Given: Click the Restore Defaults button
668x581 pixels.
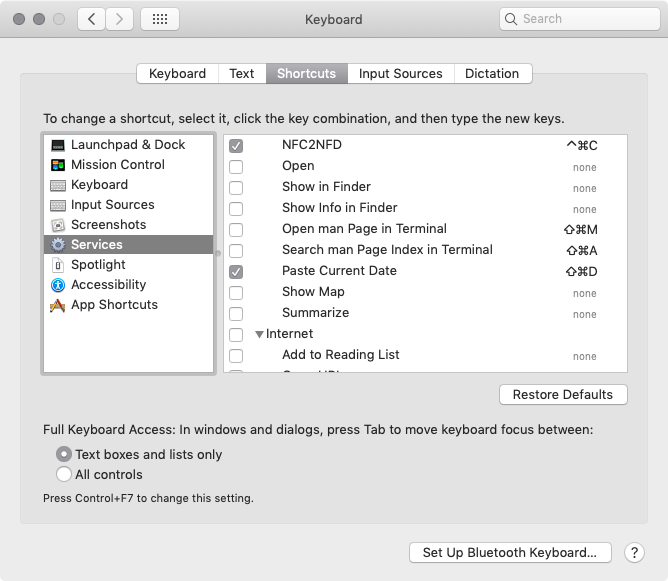Looking at the screenshot, I should coord(563,395).
